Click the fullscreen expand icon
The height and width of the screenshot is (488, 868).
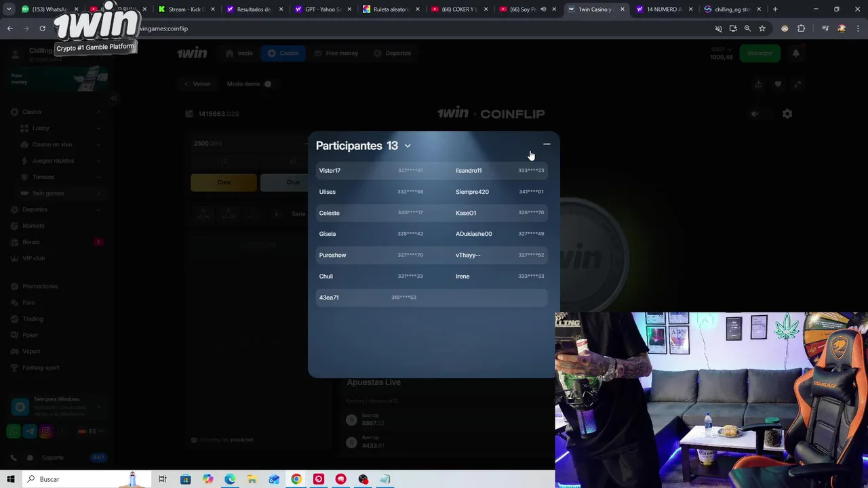pyautogui.click(x=797, y=84)
